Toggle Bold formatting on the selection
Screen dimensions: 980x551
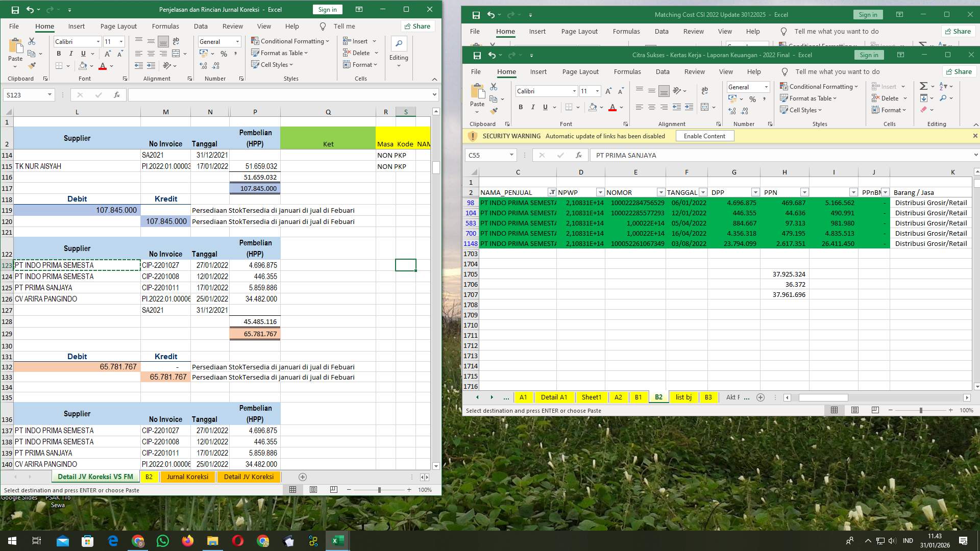[521, 107]
